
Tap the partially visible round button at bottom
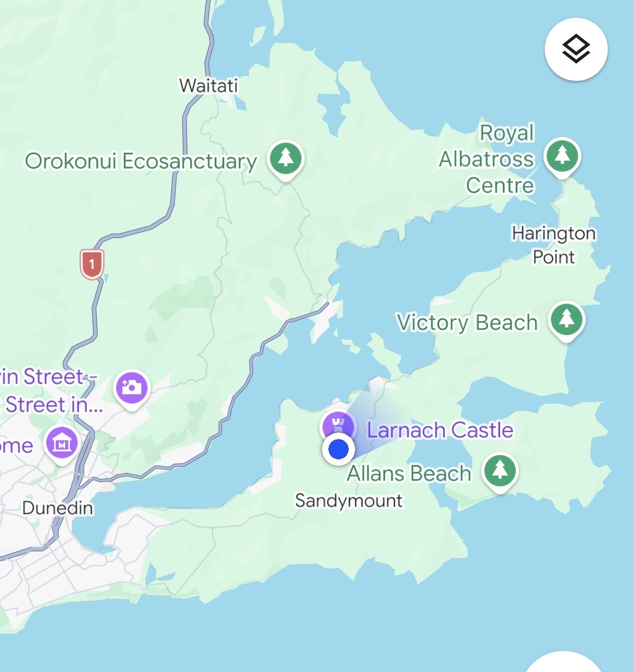point(564,663)
